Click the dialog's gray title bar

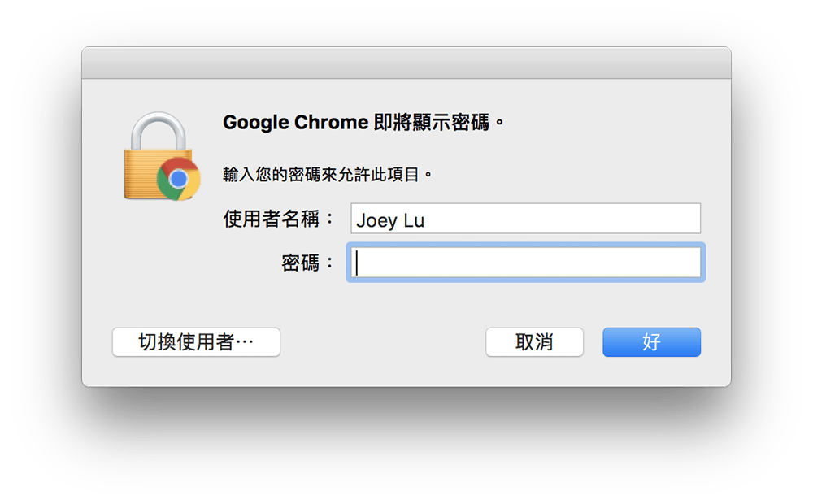pos(406,63)
